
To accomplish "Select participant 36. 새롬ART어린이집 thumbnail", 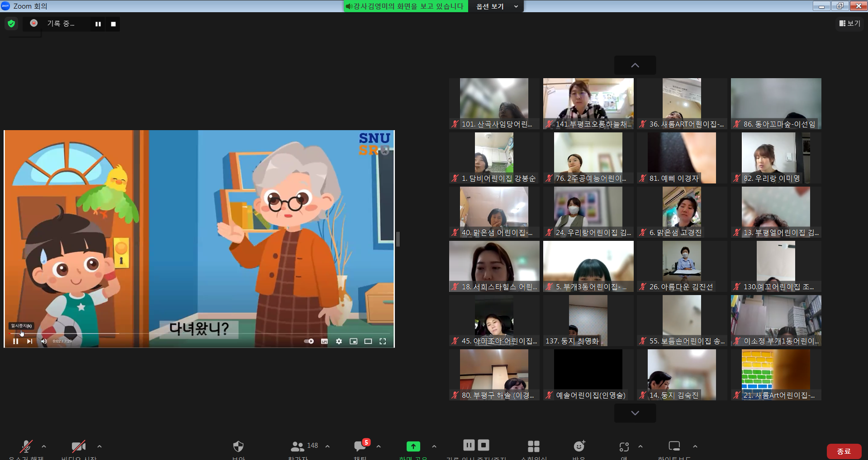I will click(682, 103).
